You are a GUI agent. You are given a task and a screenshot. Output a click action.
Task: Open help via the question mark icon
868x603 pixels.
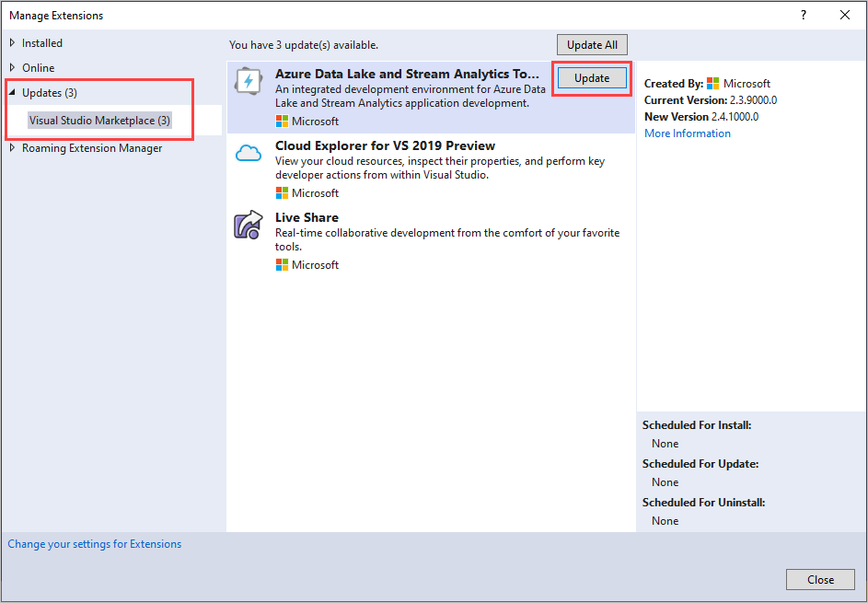803,15
